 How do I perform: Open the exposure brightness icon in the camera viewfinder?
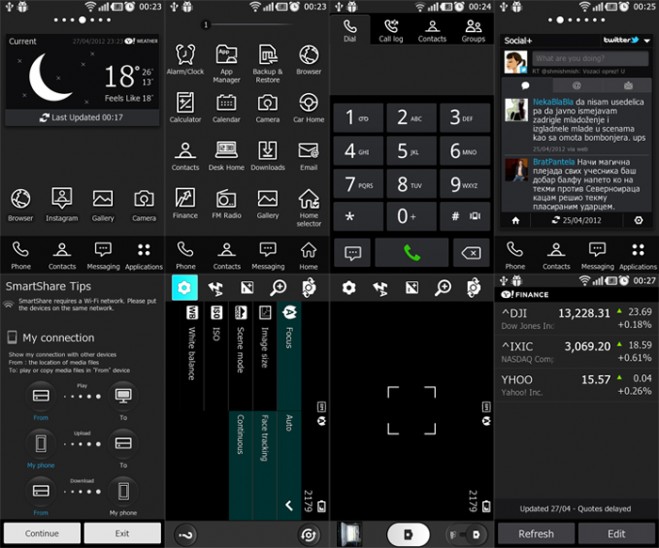[x=412, y=288]
